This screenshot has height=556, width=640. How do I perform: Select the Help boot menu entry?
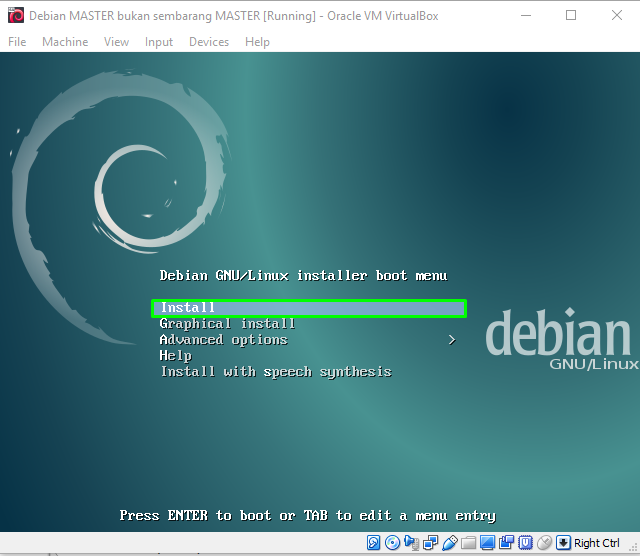pyautogui.click(x=176, y=356)
